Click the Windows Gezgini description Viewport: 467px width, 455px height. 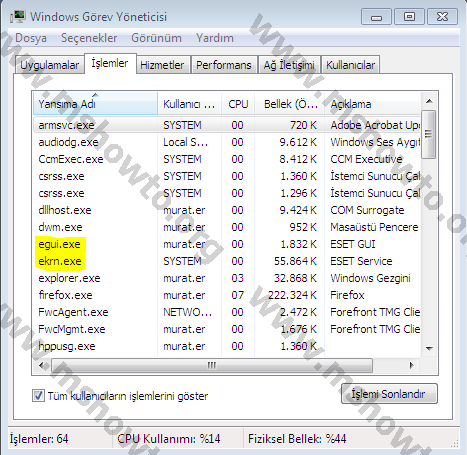[x=370, y=278]
